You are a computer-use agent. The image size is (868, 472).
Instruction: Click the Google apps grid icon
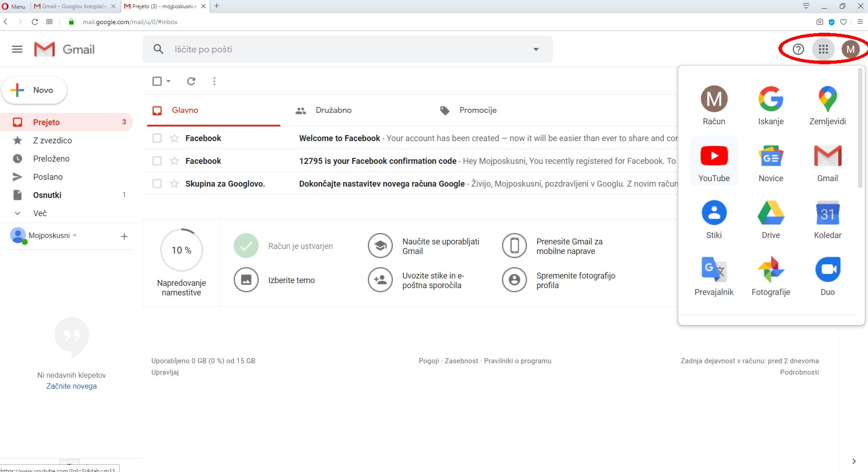(823, 49)
